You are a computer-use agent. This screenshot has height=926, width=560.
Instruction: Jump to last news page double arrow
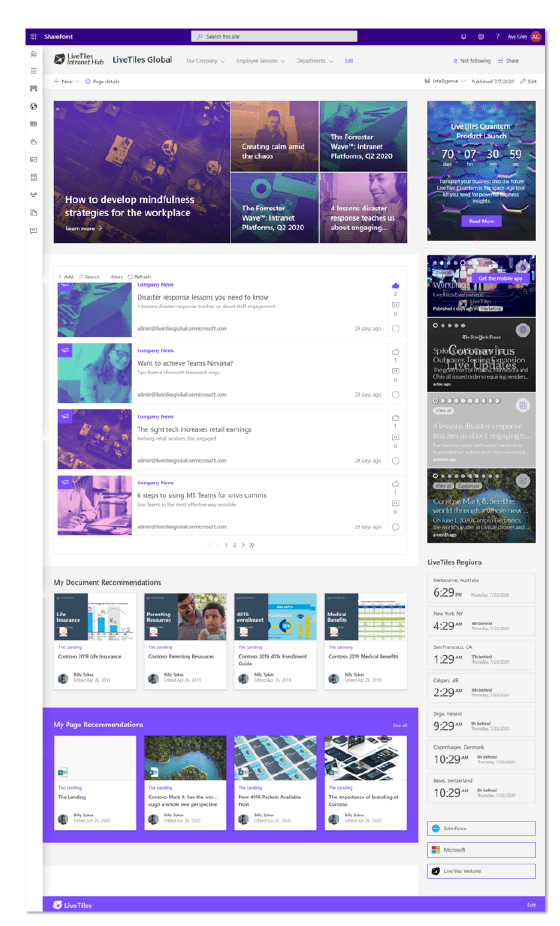pos(252,545)
